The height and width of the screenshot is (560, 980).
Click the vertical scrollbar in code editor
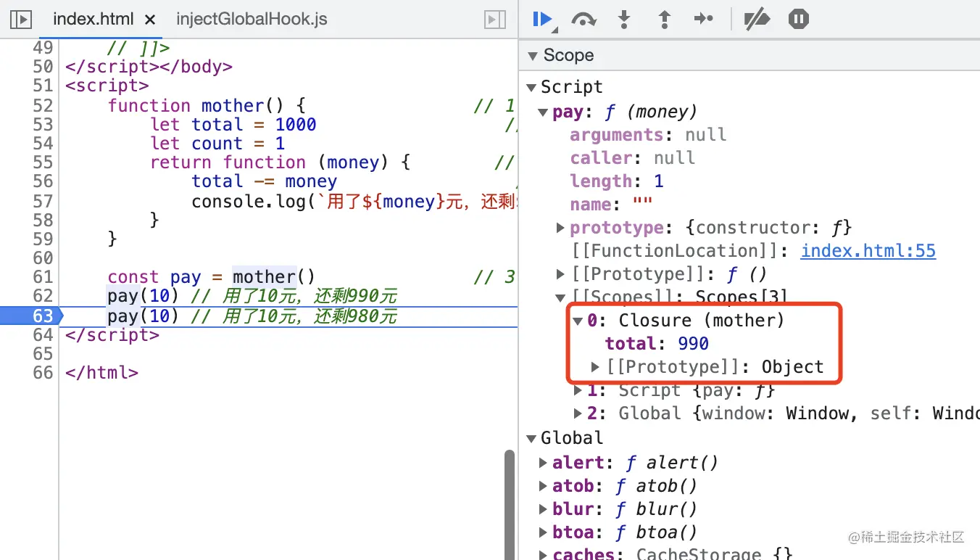(x=510, y=505)
